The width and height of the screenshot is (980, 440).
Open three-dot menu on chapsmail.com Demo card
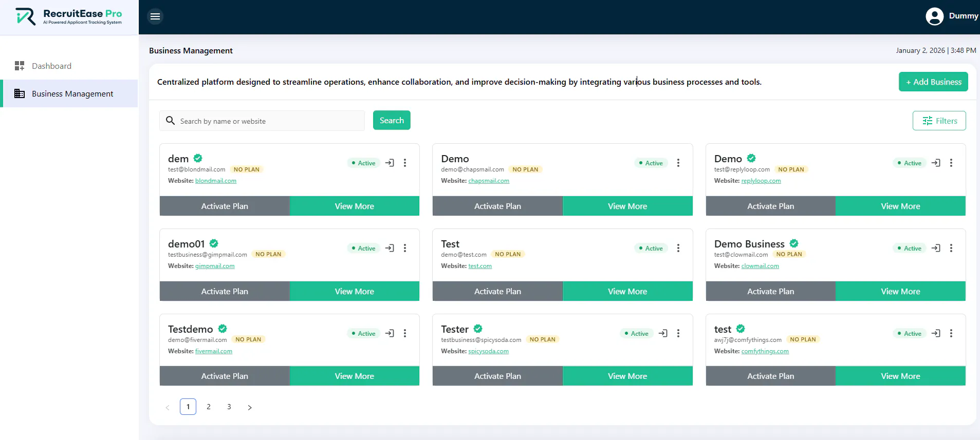click(678, 163)
